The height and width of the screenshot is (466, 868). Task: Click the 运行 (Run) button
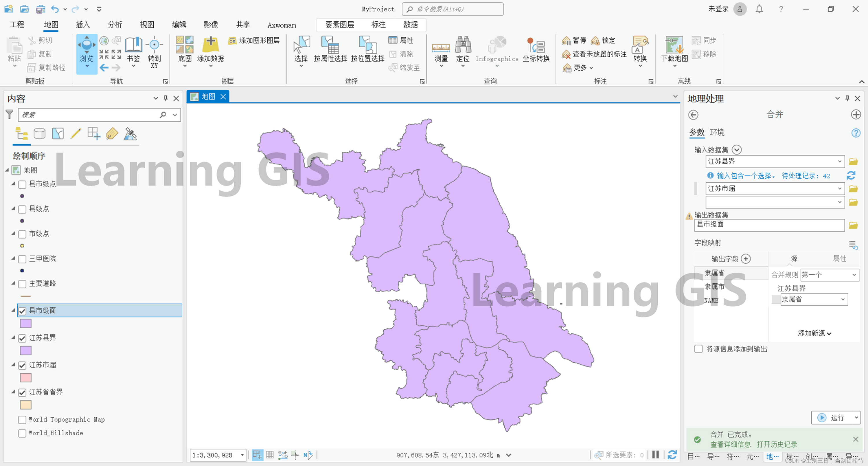831,417
